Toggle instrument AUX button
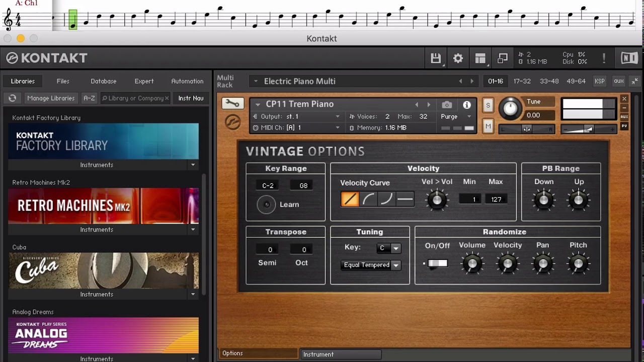This screenshot has height=362, width=644. click(624, 117)
